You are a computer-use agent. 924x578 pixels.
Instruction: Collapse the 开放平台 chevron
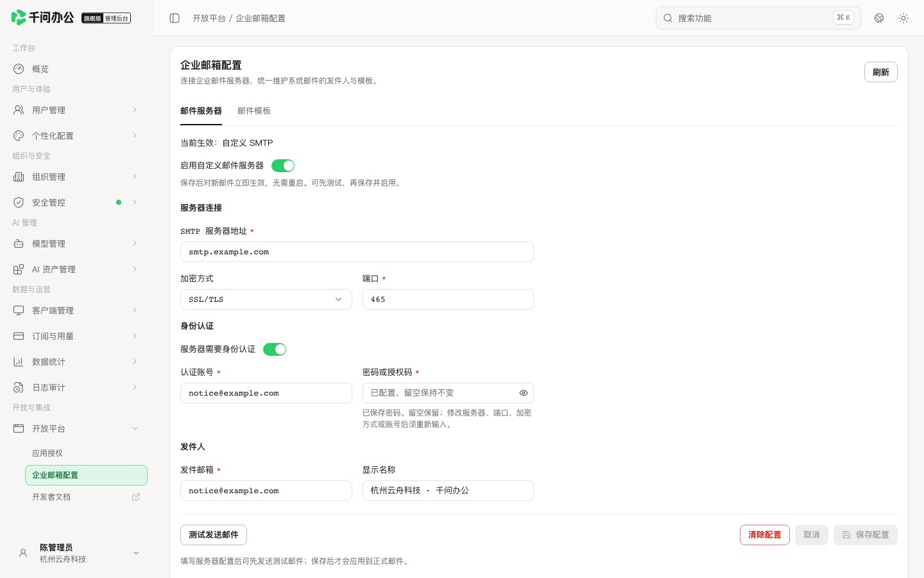pos(135,428)
